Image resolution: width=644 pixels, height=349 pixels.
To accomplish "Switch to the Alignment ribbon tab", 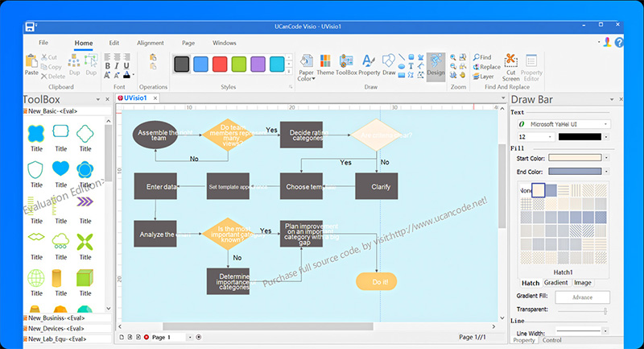I will click(151, 43).
